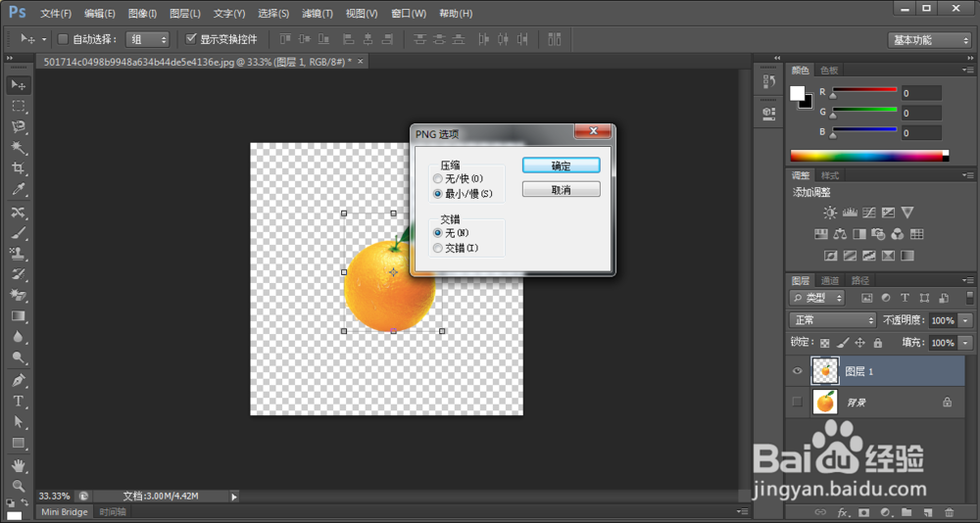The height and width of the screenshot is (523, 980).
Task: Add Brightness/Contrast adjustment (sun icon)
Action: click(829, 213)
